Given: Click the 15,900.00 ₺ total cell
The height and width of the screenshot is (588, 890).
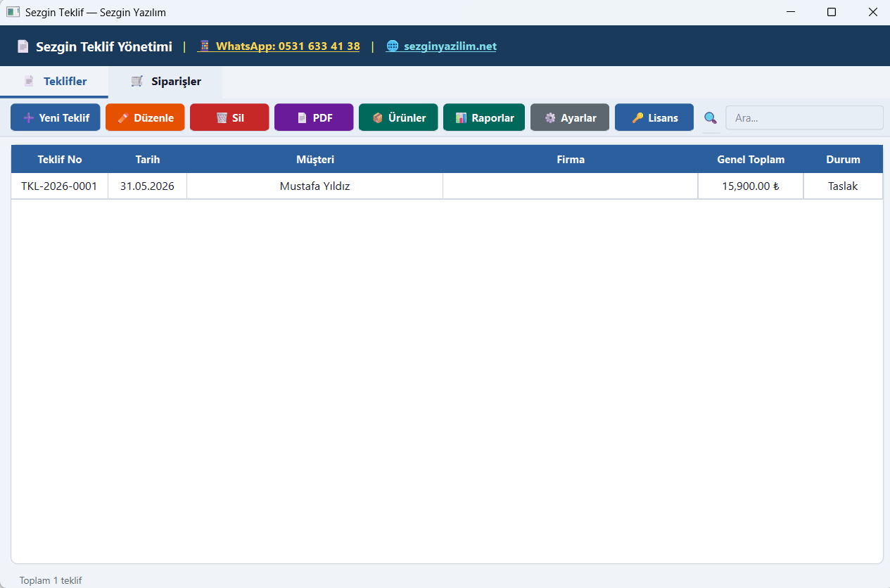Looking at the screenshot, I should click(x=751, y=186).
